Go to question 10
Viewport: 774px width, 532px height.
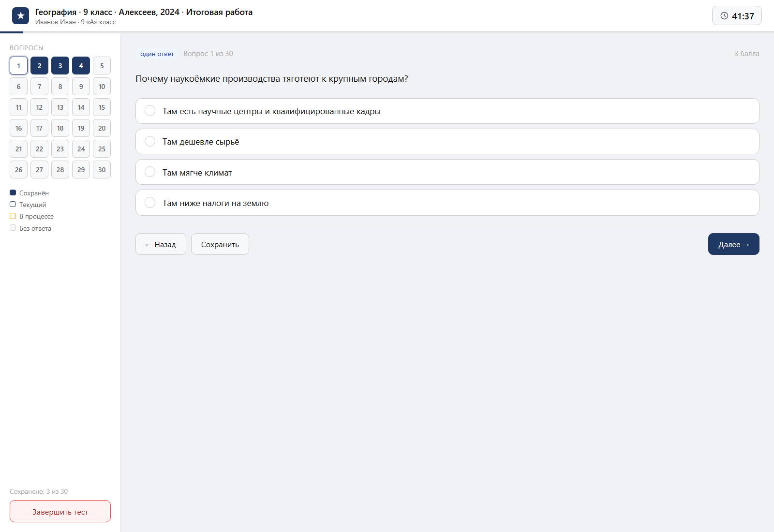pyautogui.click(x=102, y=87)
